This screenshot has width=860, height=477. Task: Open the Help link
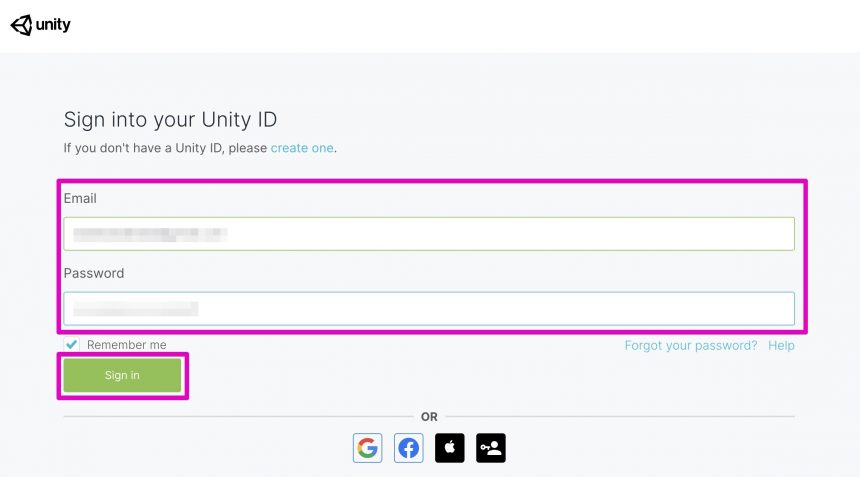tap(781, 345)
